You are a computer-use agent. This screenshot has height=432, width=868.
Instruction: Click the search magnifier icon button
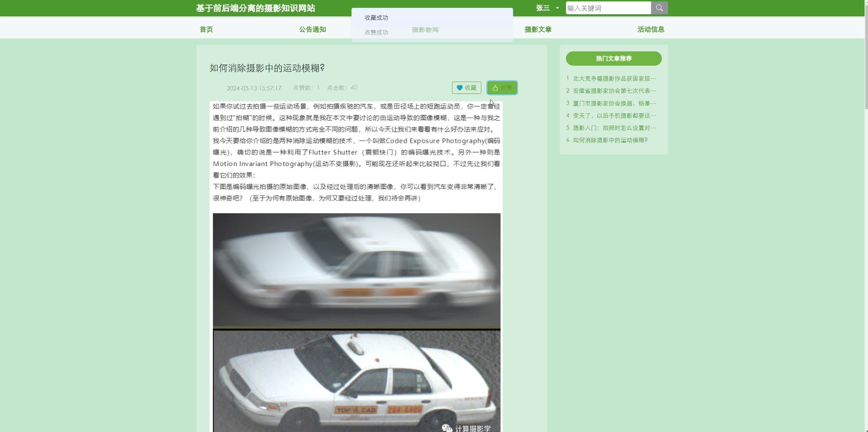pos(659,8)
